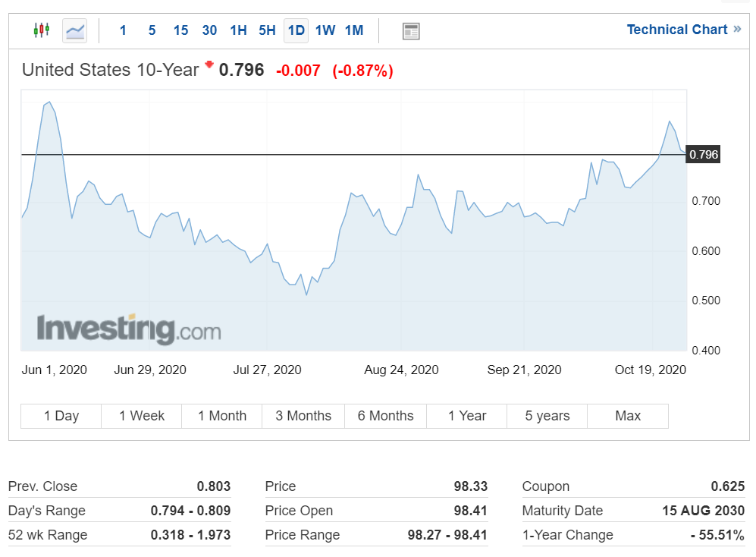Screen dimensions: 756x557
Task: View the Max range
Action: click(628, 416)
